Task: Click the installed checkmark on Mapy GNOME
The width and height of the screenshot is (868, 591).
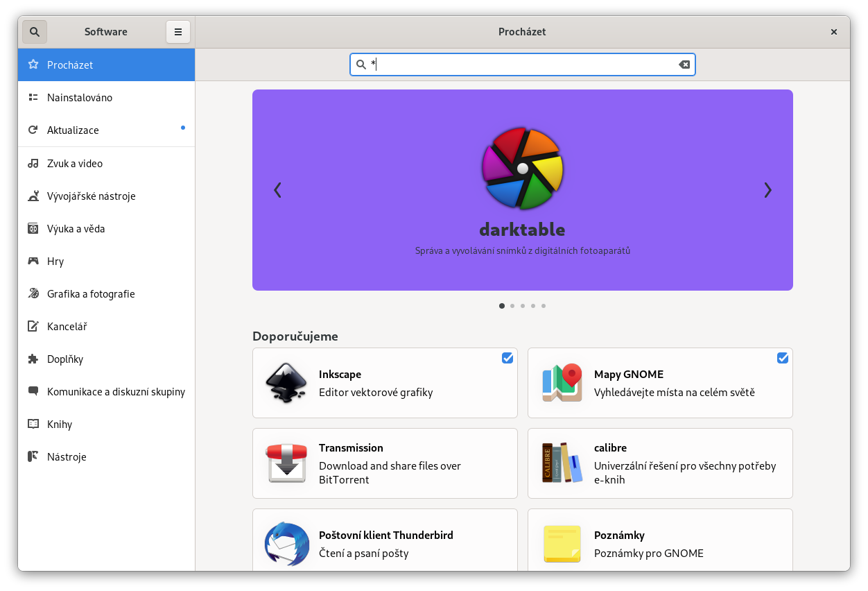Action: tap(783, 358)
